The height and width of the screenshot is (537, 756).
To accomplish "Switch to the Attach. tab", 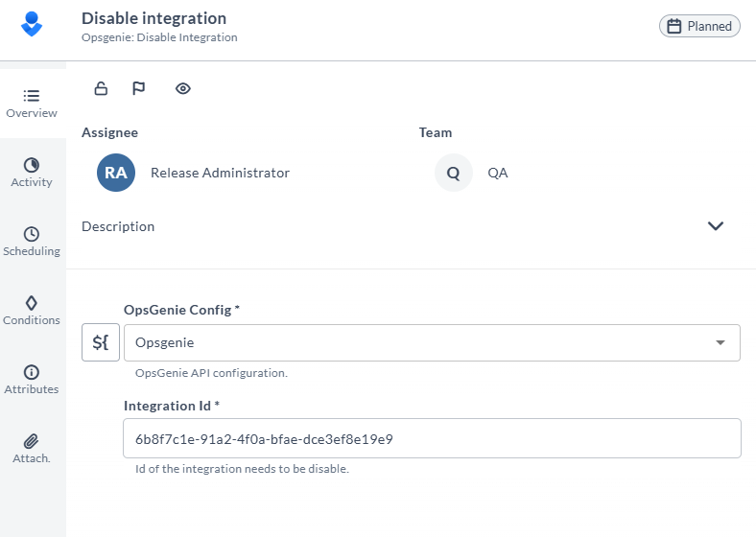I will [32, 449].
